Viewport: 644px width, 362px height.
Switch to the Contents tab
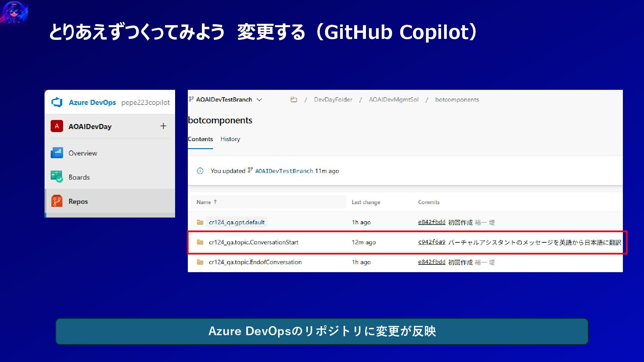[x=200, y=139]
